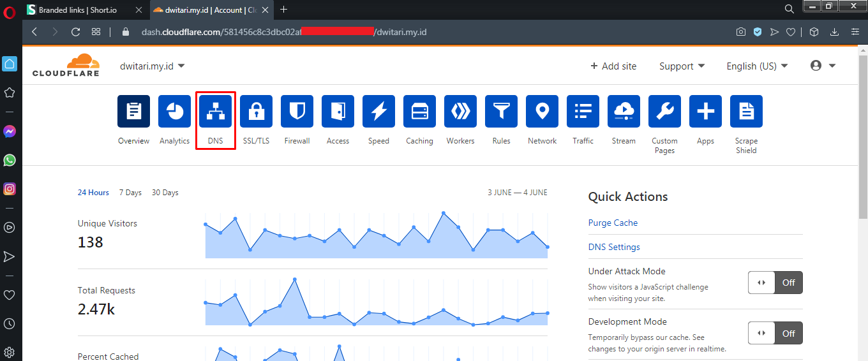Open the Speed lightning bolt icon
This screenshot has height=361, width=868.
tap(378, 112)
